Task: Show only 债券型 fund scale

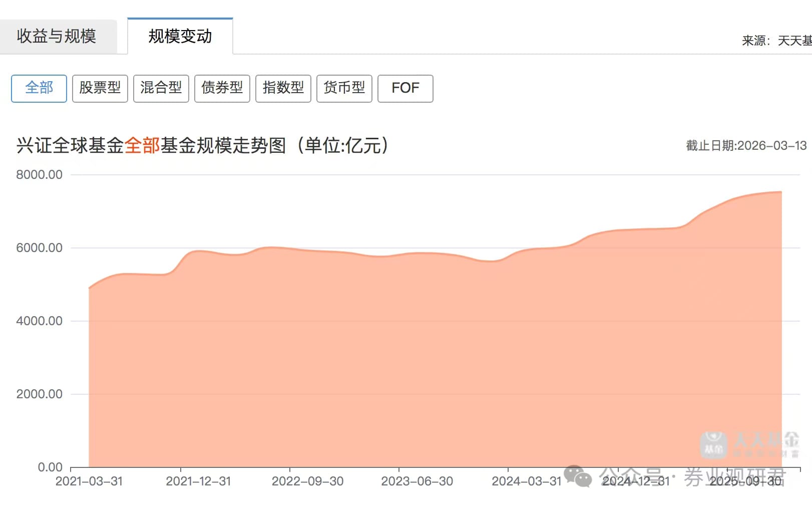Action: click(x=222, y=88)
